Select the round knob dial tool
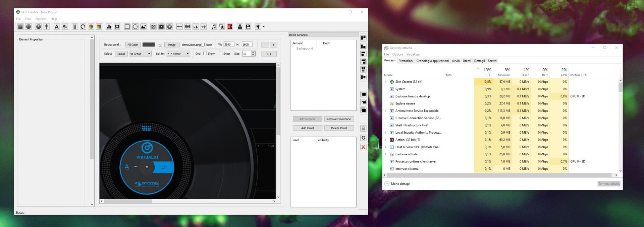Viewport: 644px width, 227px height. tap(39, 27)
